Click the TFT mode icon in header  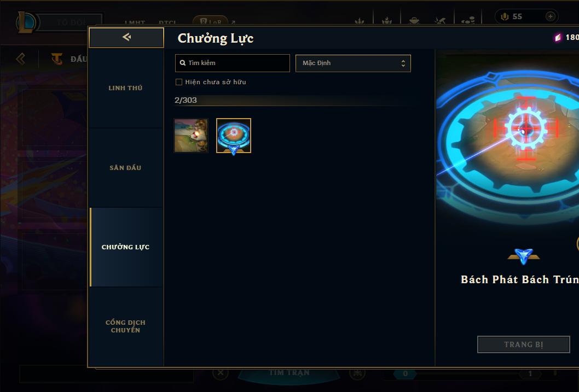point(57,58)
